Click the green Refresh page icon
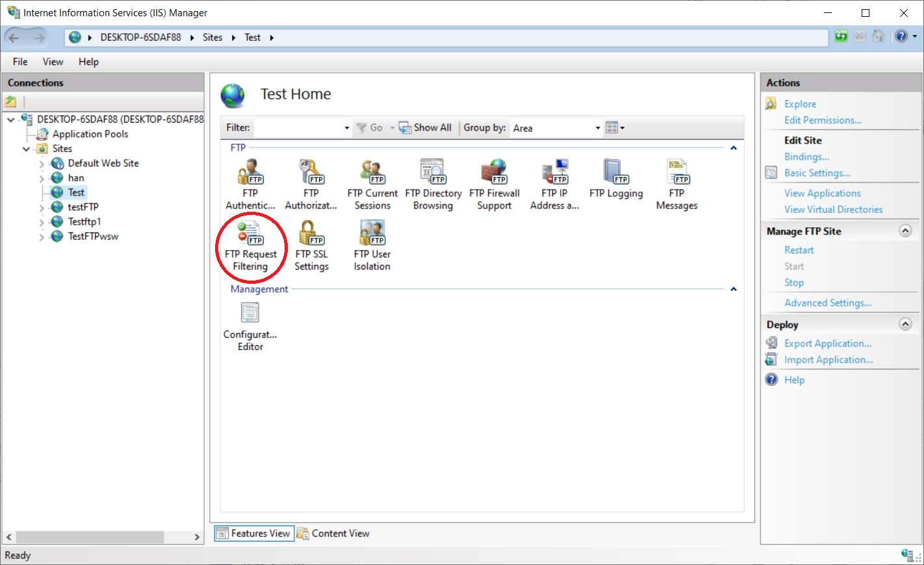Viewport: 924px width, 565px height. pyautogui.click(x=841, y=36)
